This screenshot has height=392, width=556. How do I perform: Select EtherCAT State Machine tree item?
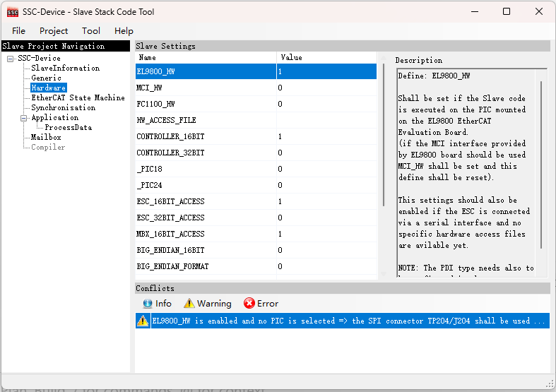click(78, 97)
